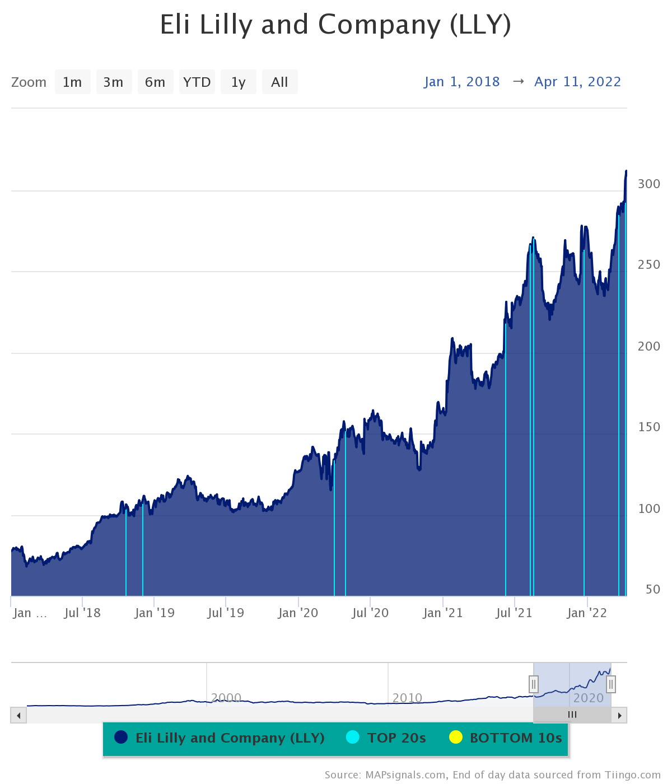Click the Jul '19 axis label
Viewport: 672px width, 784px height.
pos(226,613)
